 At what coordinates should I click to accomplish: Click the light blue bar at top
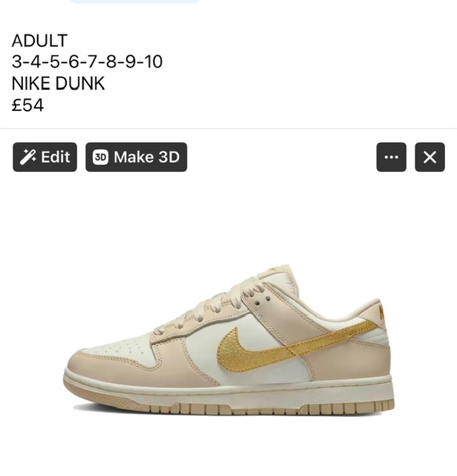click(x=134, y=1)
